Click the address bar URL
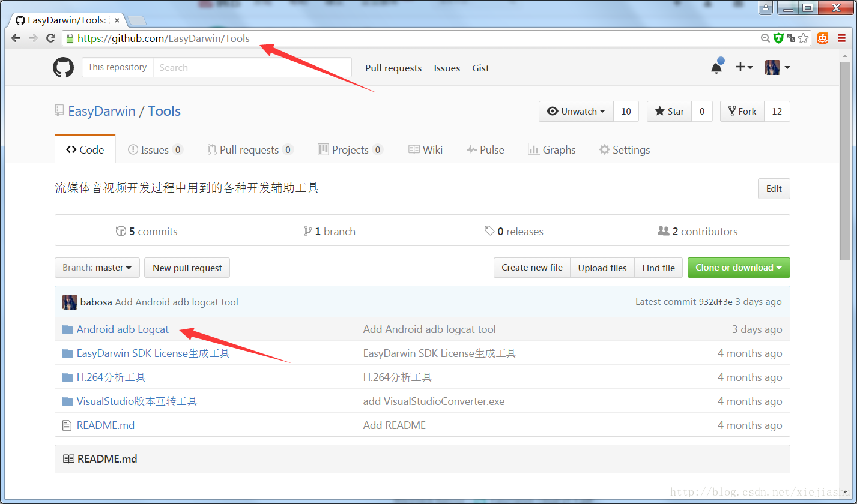The width and height of the screenshot is (857, 504). tap(163, 38)
